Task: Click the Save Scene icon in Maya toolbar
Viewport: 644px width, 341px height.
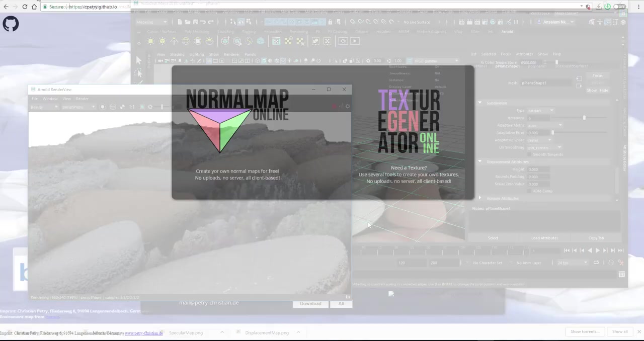Action: 196,22
